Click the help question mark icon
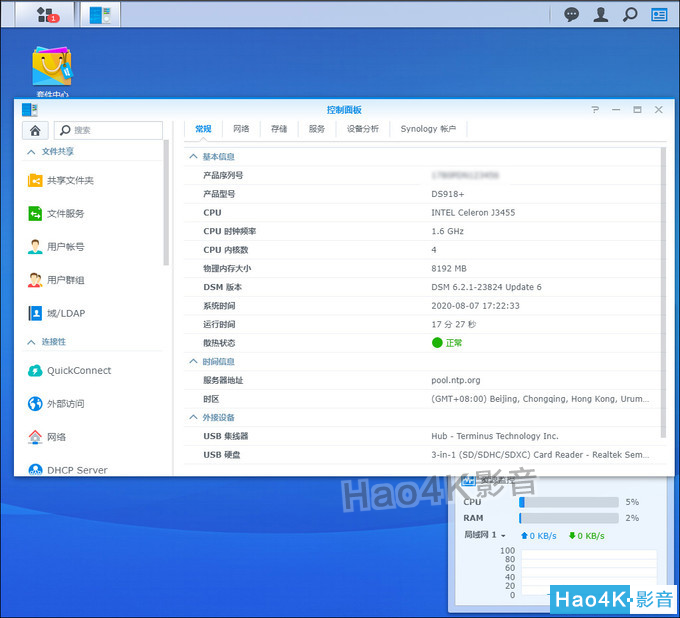 [x=595, y=110]
